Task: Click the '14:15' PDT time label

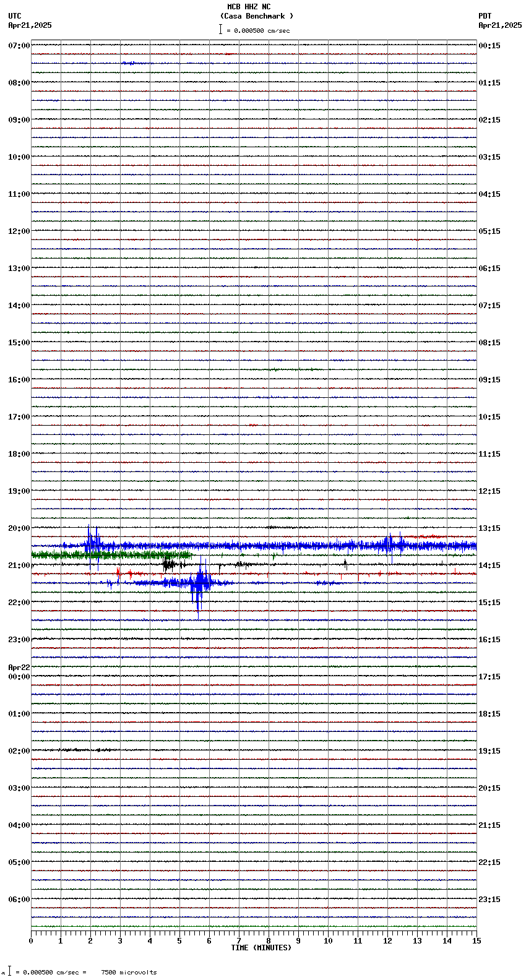Action: coord(489,565)
